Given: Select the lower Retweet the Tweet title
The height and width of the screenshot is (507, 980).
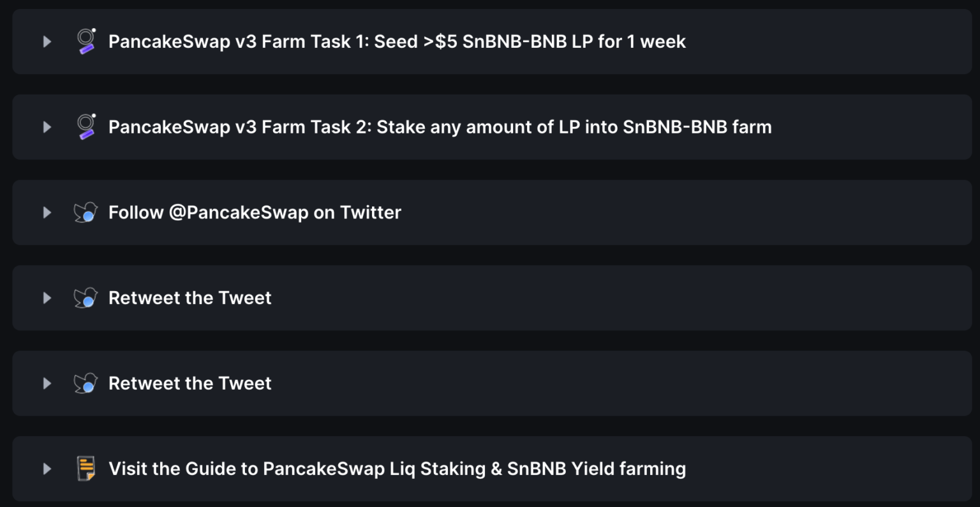Looking at the screenshot, I should (x=189, y=384).
